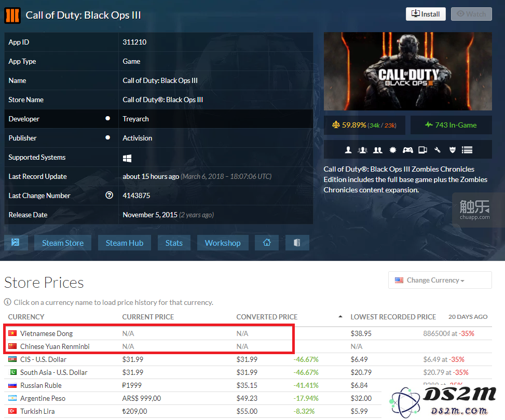
Task: Open the Steam Hub link
Action: 125,243
